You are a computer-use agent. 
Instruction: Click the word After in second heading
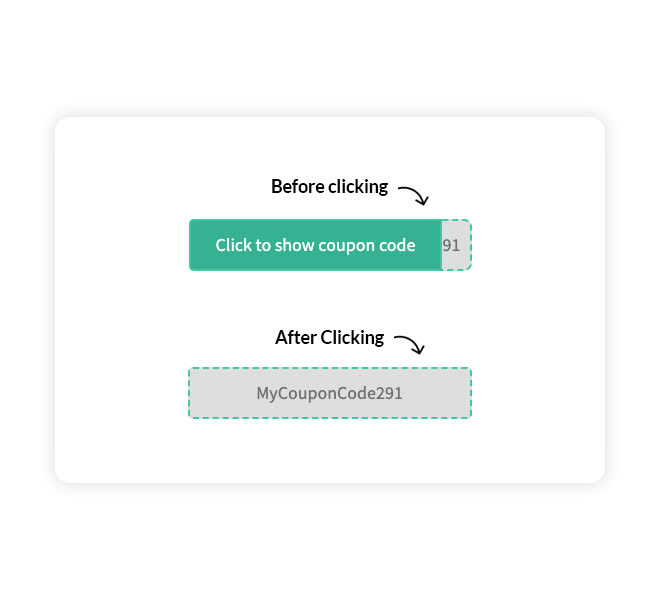pos(296,338)
